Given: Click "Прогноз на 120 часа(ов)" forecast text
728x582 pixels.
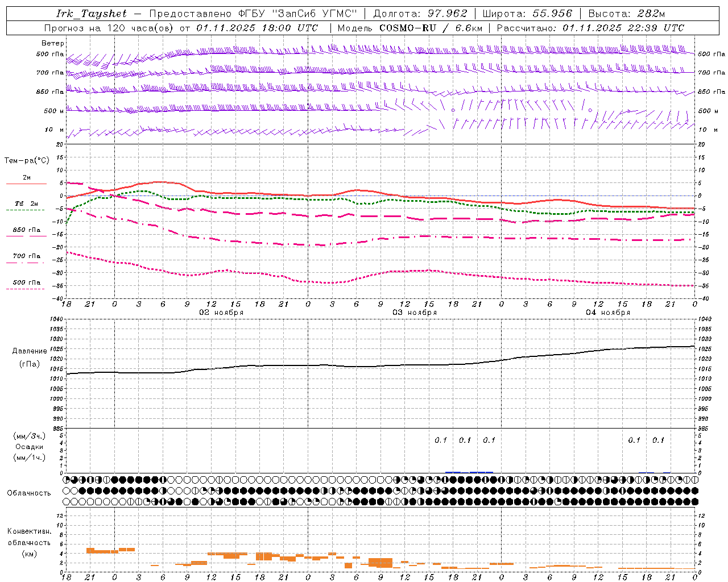Looking at the screenshot, I should (x=109, y=28).
